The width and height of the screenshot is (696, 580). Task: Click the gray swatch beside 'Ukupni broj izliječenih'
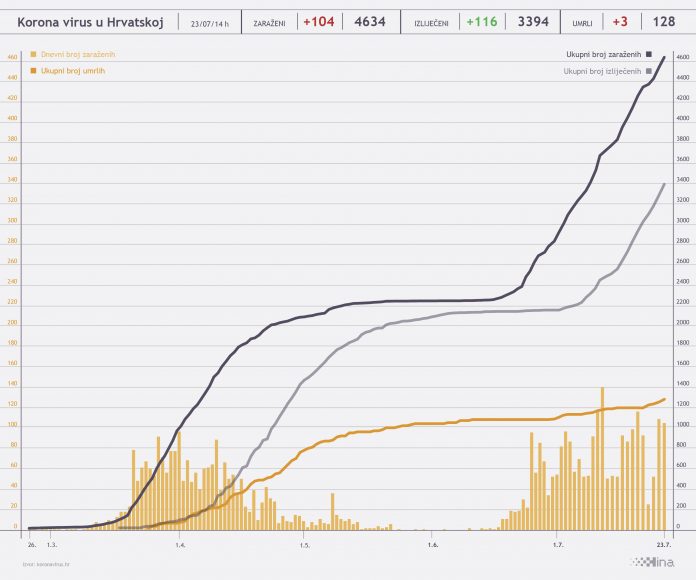tap(649, 71)
